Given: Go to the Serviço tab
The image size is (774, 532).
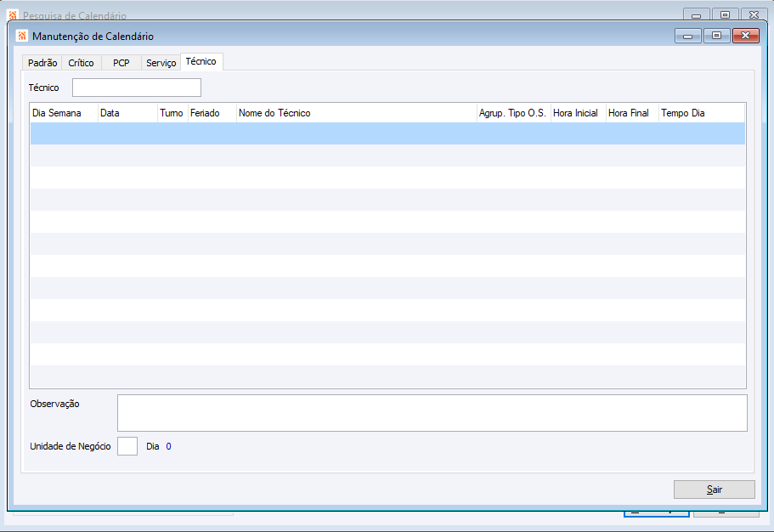Looking at the screenshot, I should pyautogui.click(x=161, y=63).
